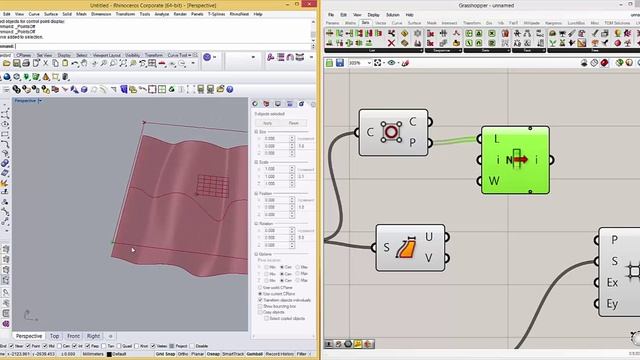Toggle Record History in the status bar
The height and width of the screenshot is (360, 640).
coord(280,354)
